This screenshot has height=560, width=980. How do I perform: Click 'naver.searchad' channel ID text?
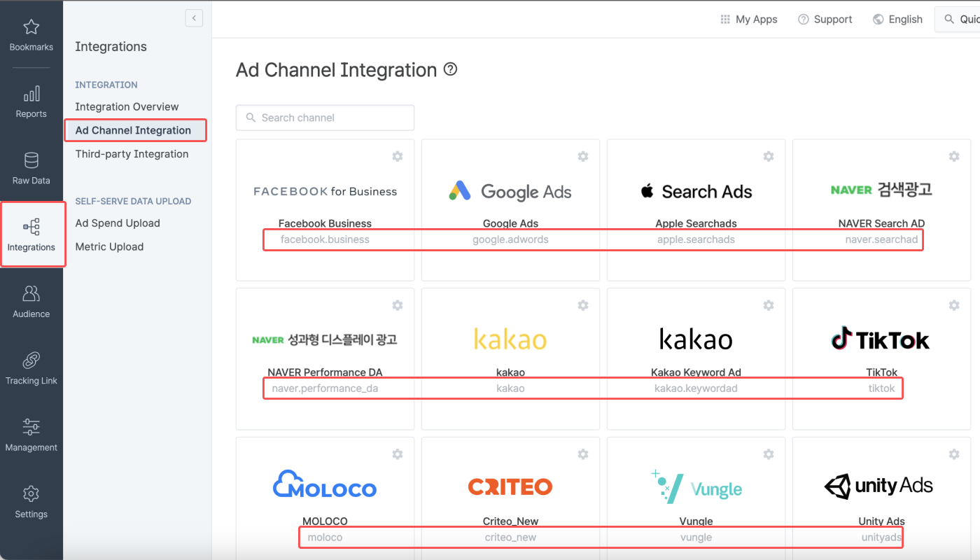(881, 239)
